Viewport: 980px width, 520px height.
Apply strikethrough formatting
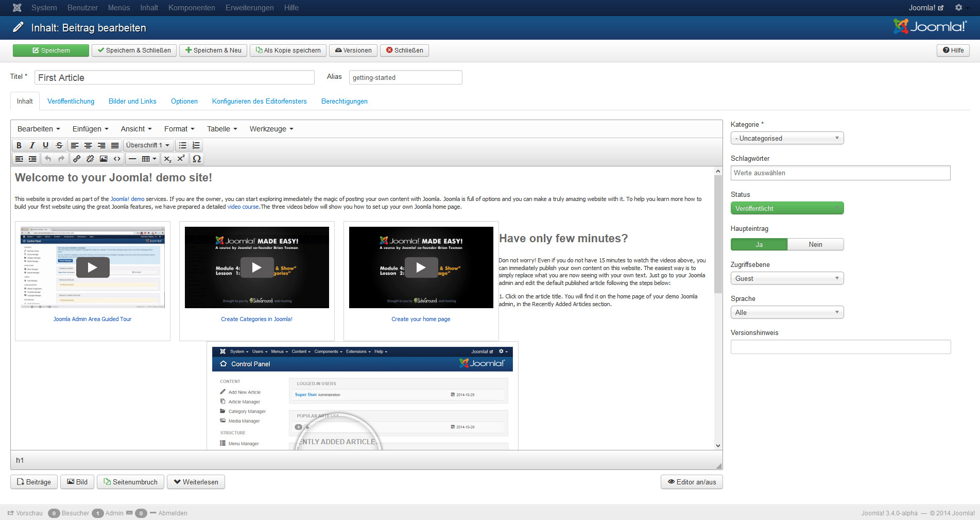(59, 145)
